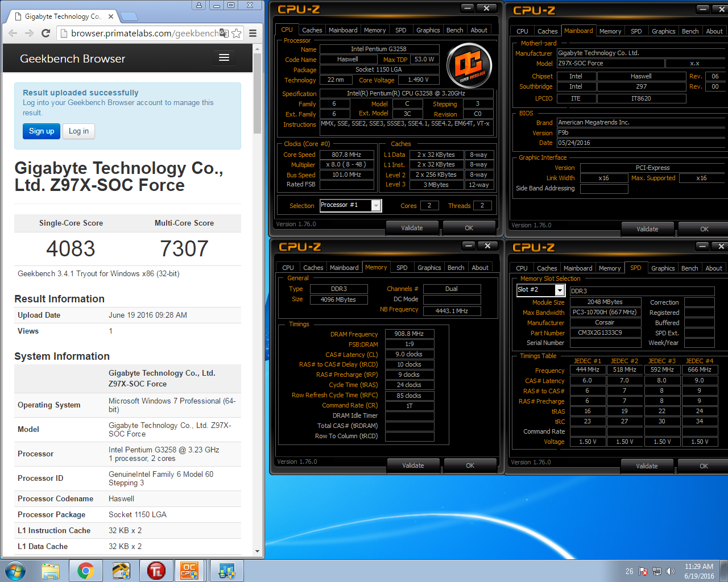Minimize the Memory tab CPU-Z window
The image size is (728, 582).
468,246
